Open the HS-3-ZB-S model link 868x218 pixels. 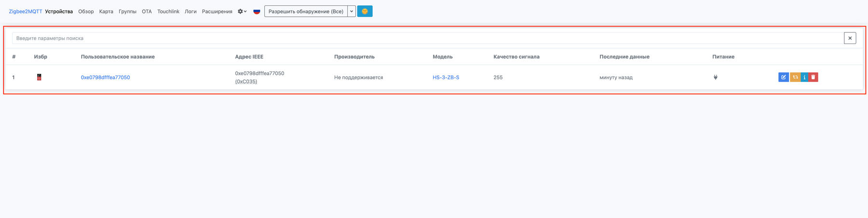446,77
